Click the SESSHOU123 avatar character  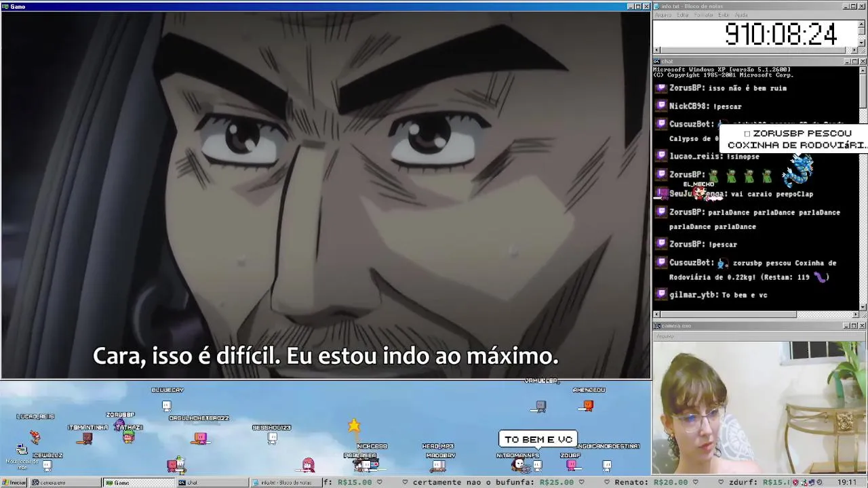coord(272,438)
